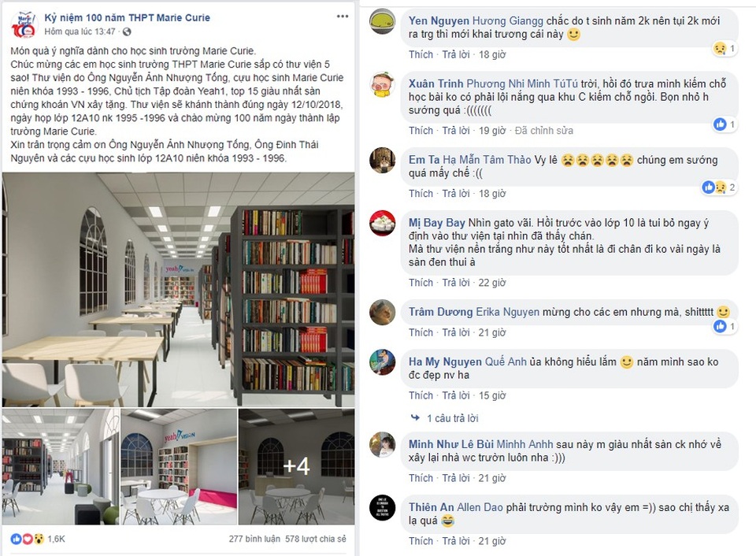This screenshot has width=756, height=556.
Task: Open the post options three-dot menu
Action: coord(343,17)
